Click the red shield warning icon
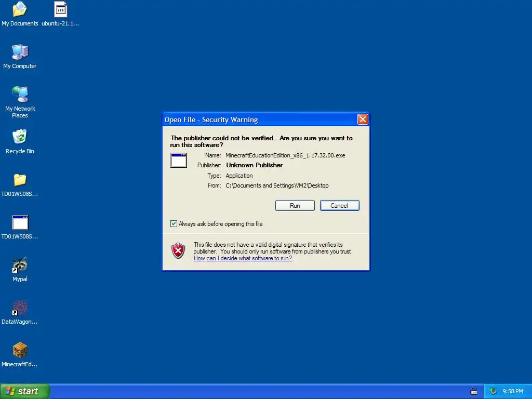 [x=178, y=251]
